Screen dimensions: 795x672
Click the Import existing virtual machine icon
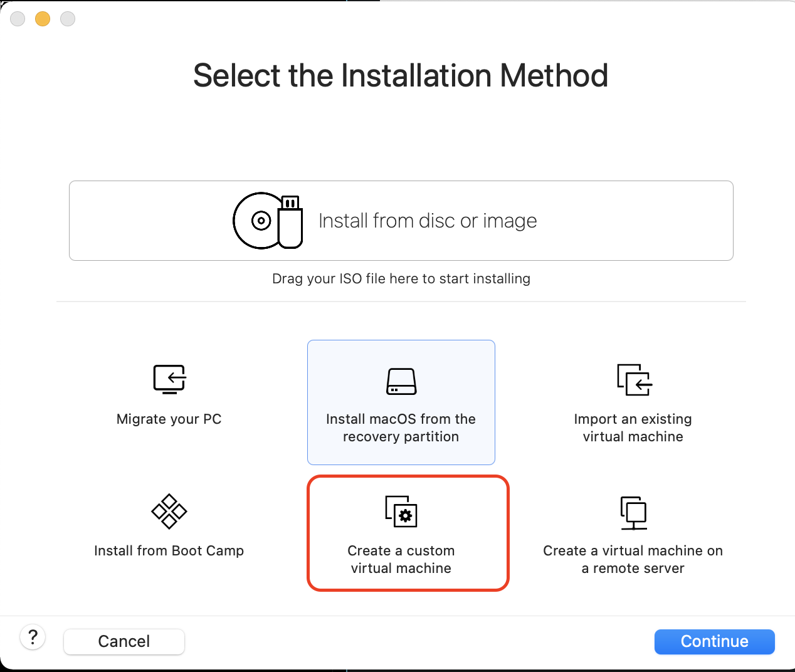[x=634, y=380]
